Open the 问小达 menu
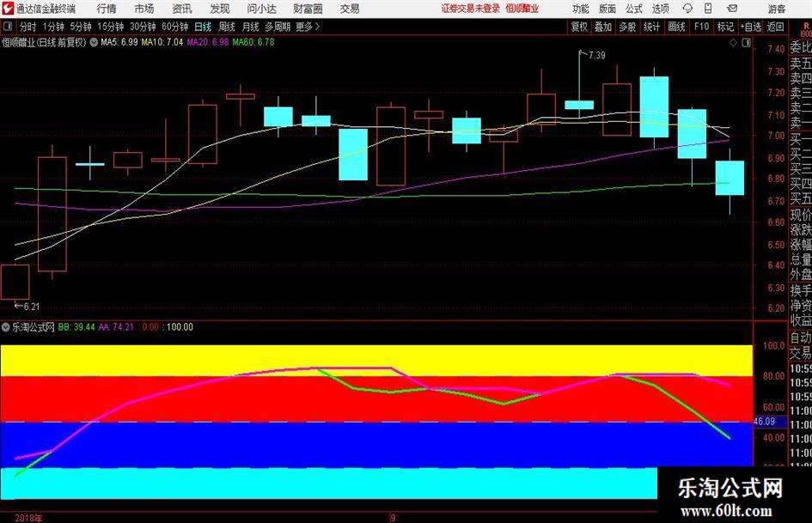Viewport: 812px width, 523px height. [x=261, y=9]
